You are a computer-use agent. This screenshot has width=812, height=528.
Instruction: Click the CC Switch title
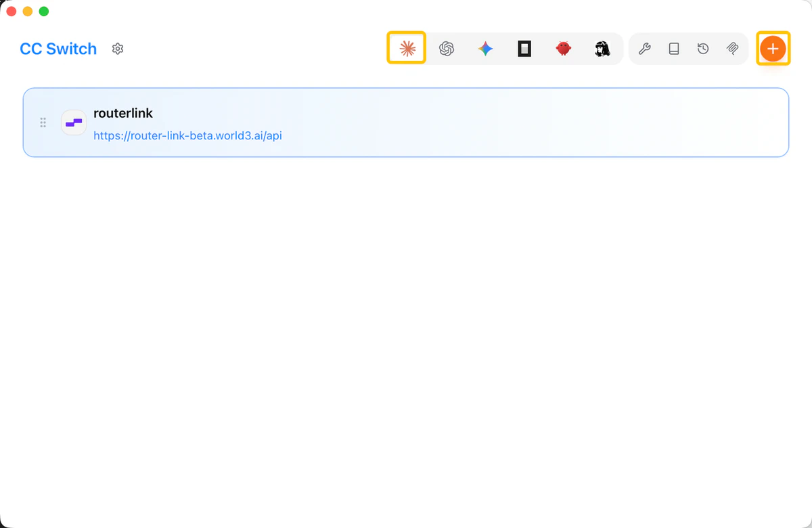point(58,49)
